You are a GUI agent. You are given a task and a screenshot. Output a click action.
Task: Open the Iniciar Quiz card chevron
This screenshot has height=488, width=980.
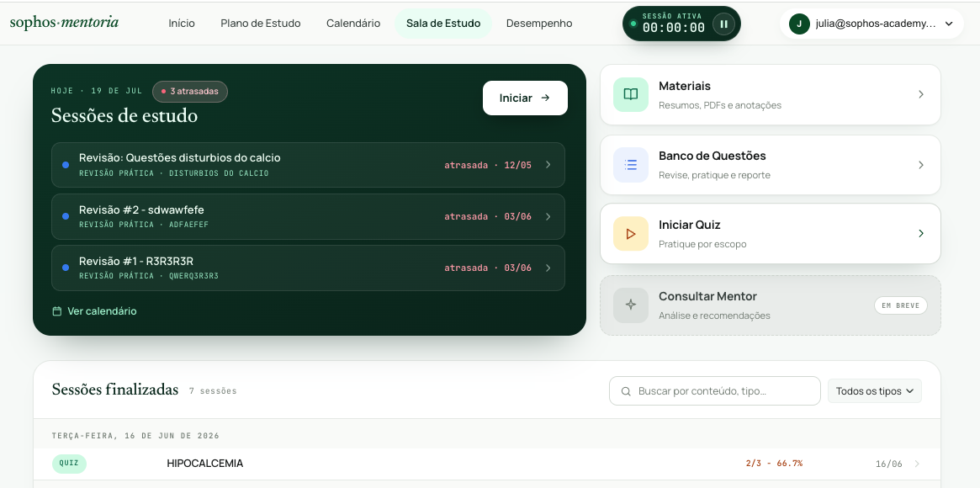(920, 234)
